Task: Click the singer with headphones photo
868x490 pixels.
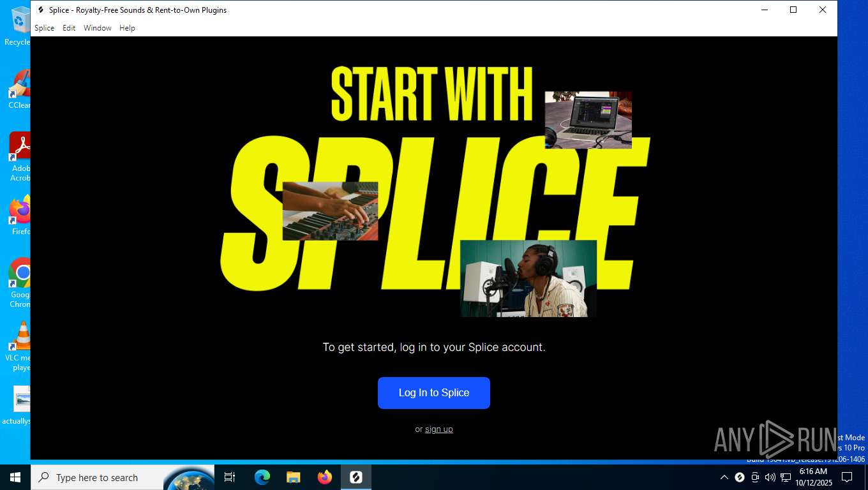Action: (x=528, y=279)
